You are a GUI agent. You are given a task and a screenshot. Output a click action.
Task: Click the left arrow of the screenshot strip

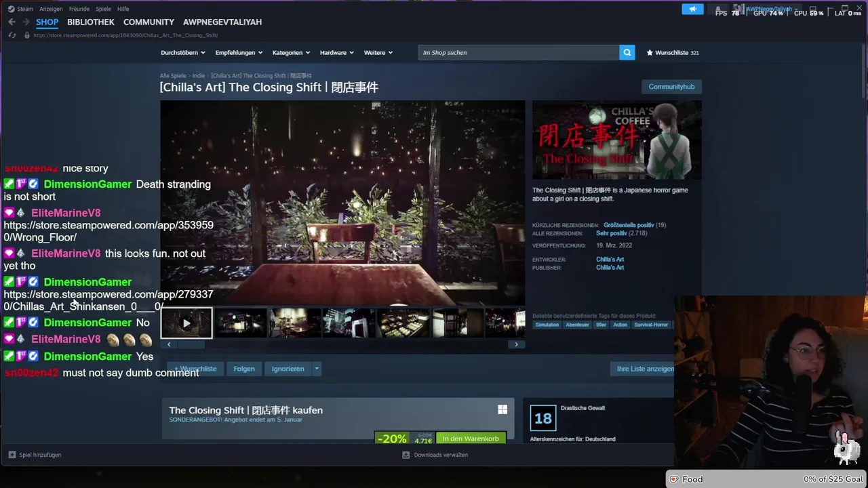169,344
